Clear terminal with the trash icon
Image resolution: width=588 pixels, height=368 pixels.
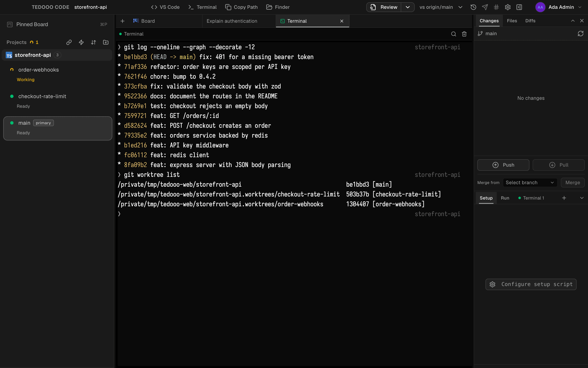coord(464,34)
